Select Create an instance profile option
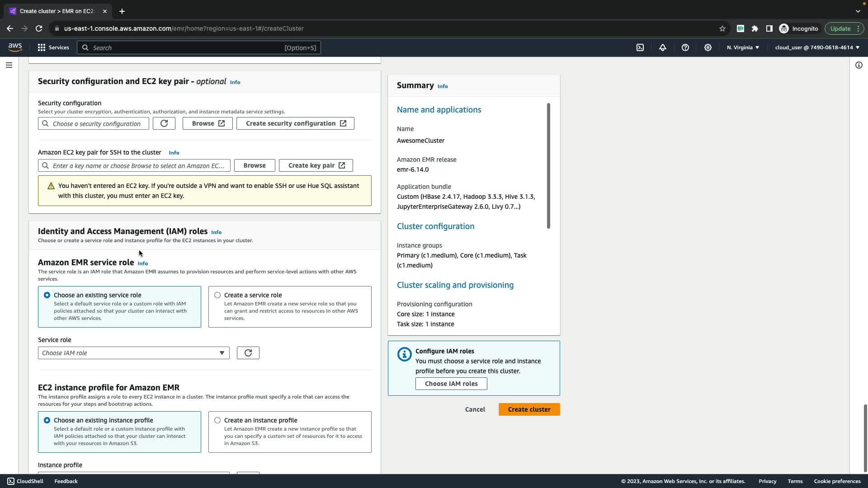Screen dimensions: 868x488 point(217,420)
